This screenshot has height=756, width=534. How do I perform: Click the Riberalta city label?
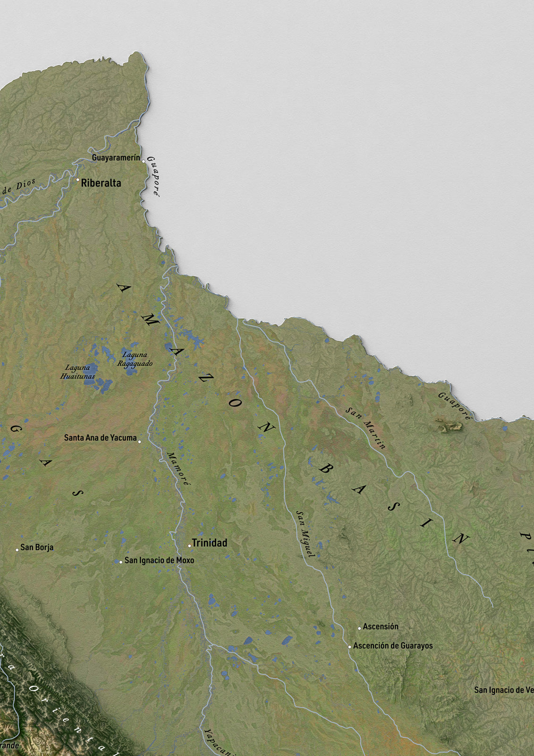pos(101,183)
